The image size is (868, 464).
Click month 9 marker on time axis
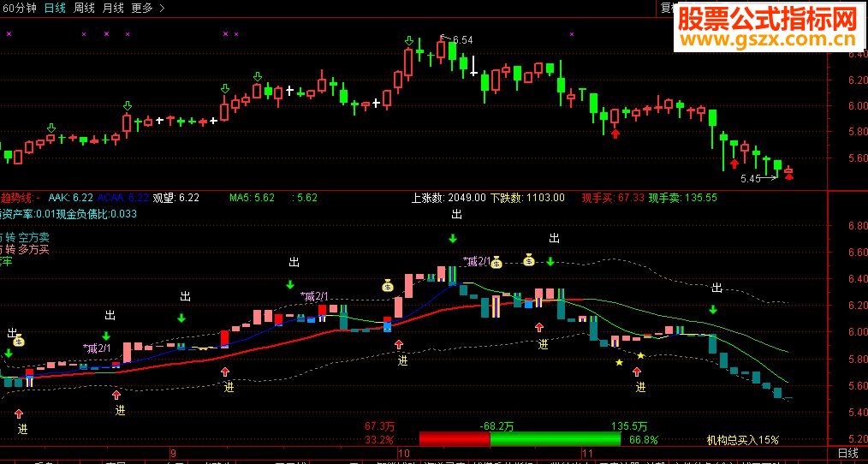click(x=173, y=453)
